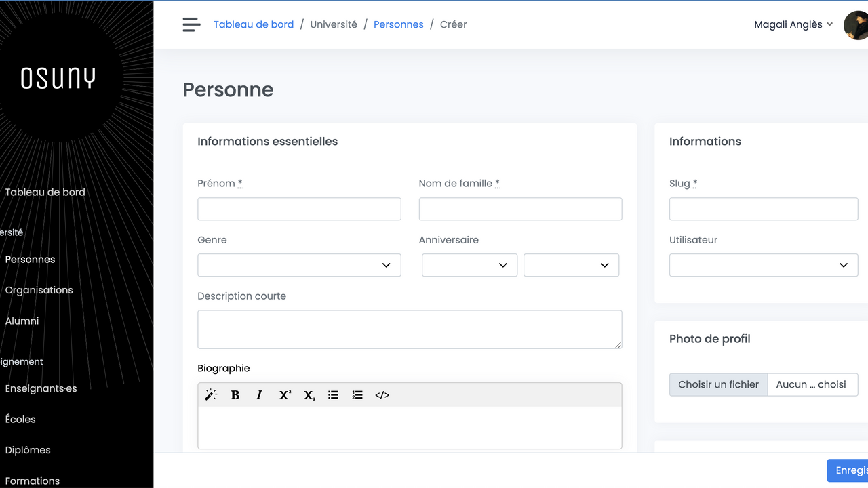868x488 pixels.
Task: Insert numbered list in Biographie
Action: click(357, 395)
